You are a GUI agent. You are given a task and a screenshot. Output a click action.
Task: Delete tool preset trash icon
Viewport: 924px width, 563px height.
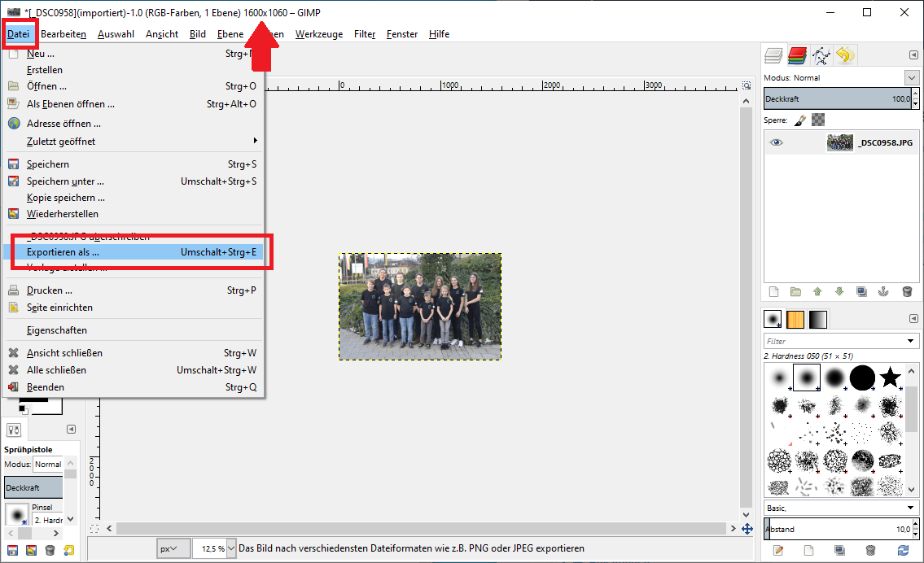(50, 551)
